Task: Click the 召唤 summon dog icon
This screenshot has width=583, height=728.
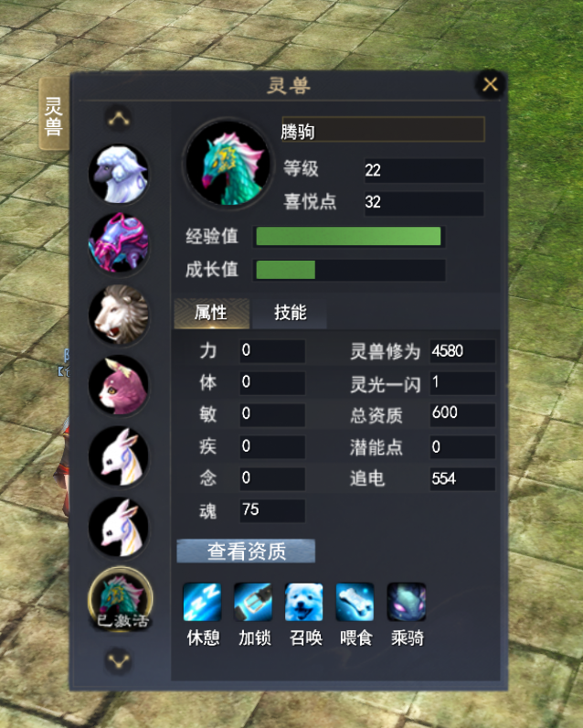Action: pyautogui.click(x=303, y=602)
